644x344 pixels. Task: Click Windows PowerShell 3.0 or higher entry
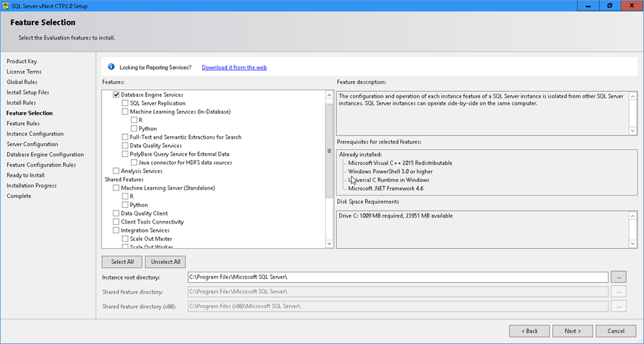(x=390, y=171)
